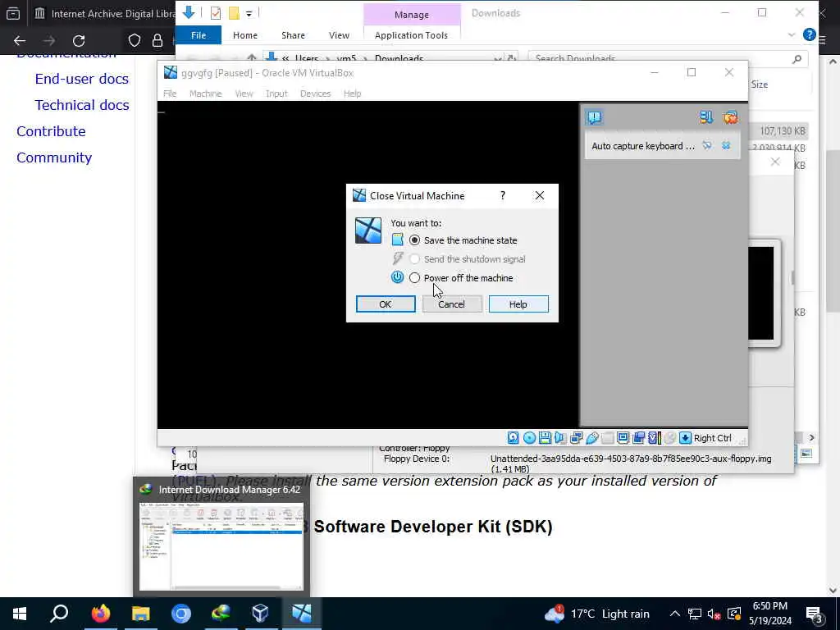Open the VirtualBox Help menu
The image size is (840, 630).
[352, 94]
